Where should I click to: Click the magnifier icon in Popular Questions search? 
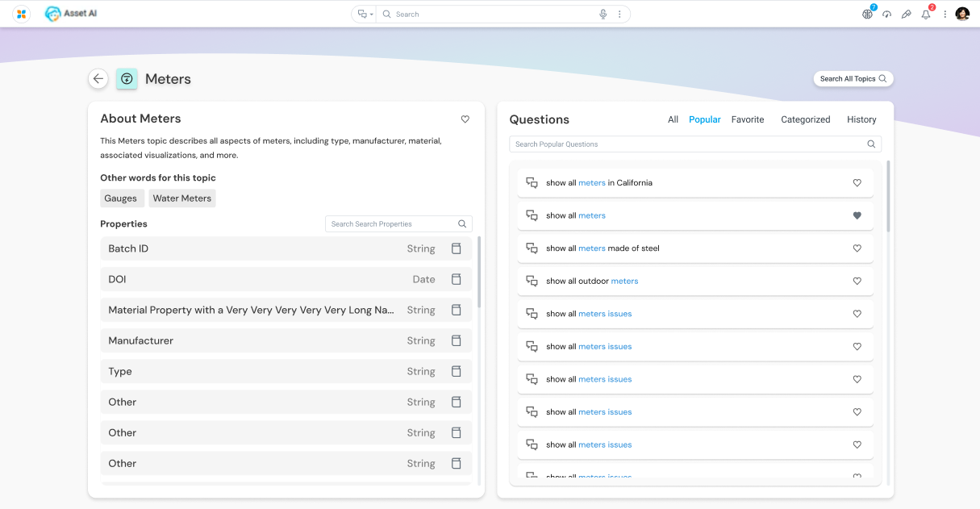click(871, 144)
